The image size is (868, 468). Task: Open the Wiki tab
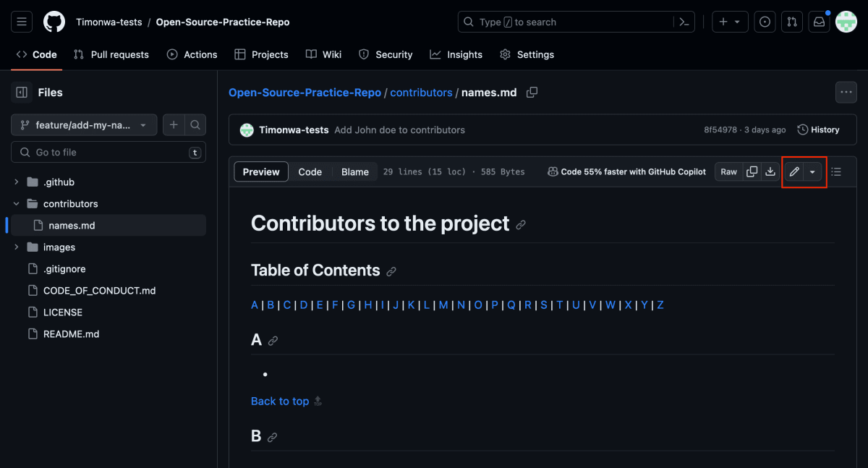point(323,54)
